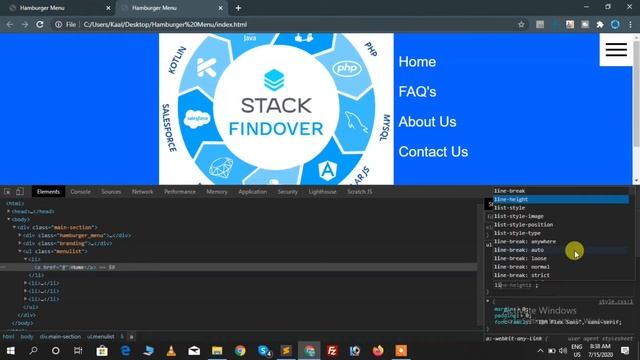
Task: Collapse the ul menulist node
Action: 20,251
